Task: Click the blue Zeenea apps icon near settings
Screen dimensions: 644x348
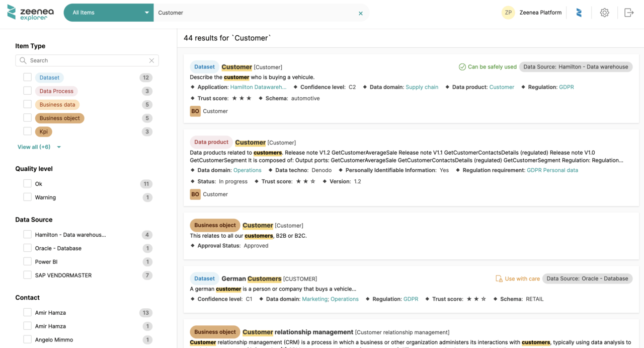Action: coord(579,12)
